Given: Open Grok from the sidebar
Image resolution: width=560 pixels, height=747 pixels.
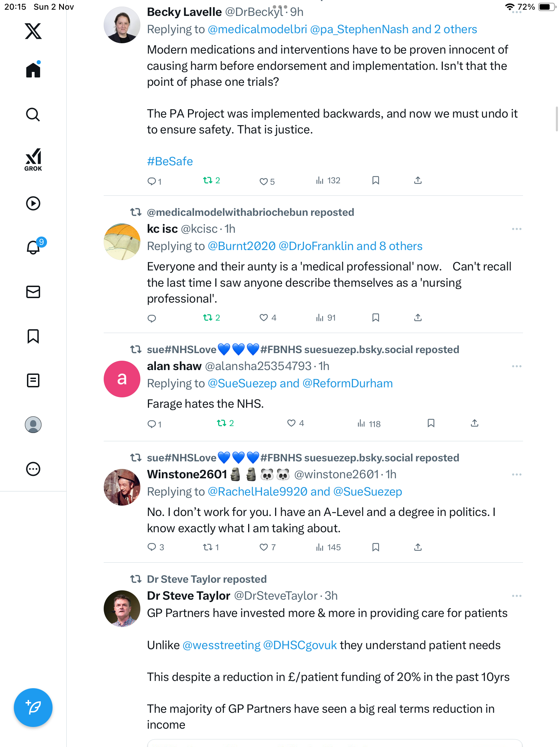Looking at the screenshot, I should (x=33, y=159).
